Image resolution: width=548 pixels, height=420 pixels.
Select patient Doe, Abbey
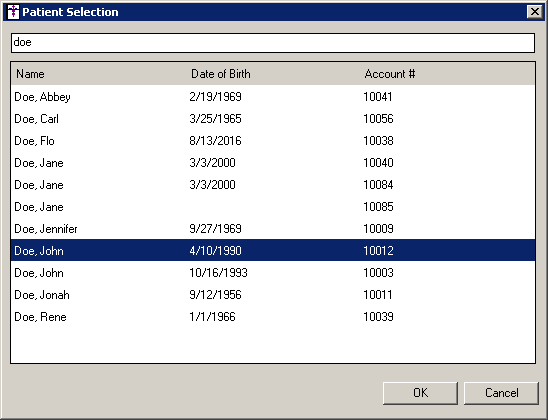point(273,97)
